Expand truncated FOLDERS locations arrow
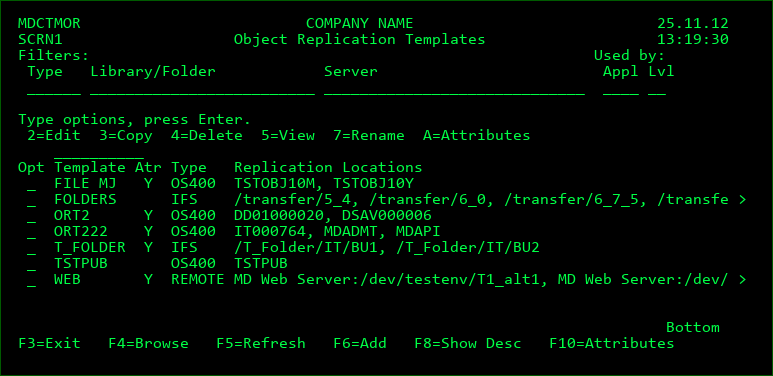This screenshot has width=773, height=376. coord(742,200)
